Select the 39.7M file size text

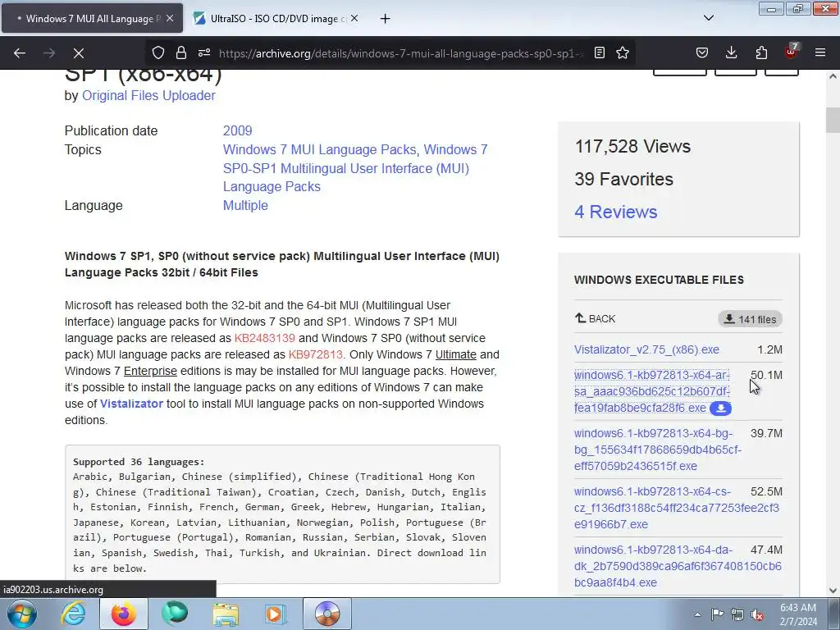(x=766, y=433)
